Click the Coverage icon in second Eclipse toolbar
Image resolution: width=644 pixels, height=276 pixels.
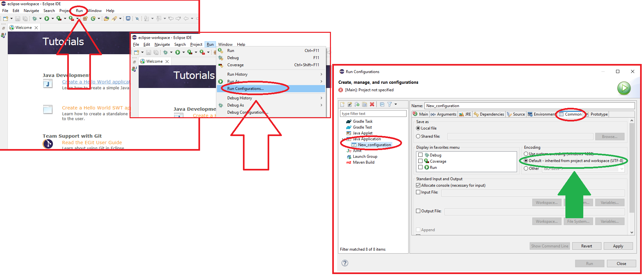click(x=190, y=52)
